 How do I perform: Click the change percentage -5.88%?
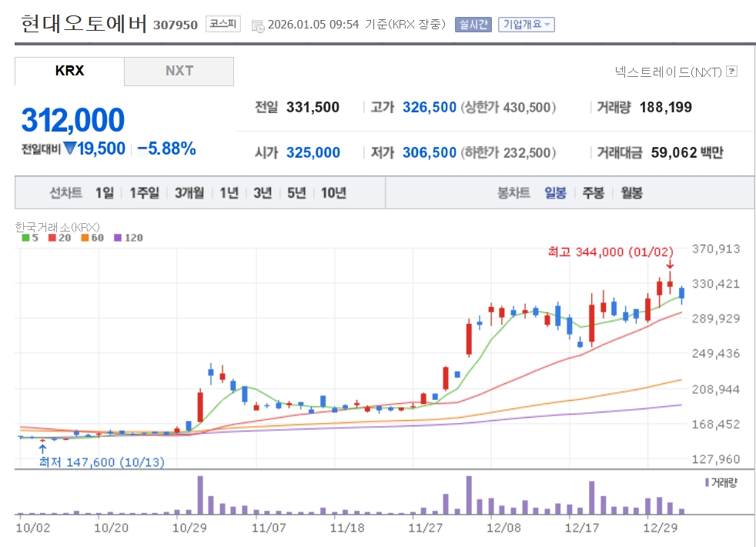[x=166, y=148]
